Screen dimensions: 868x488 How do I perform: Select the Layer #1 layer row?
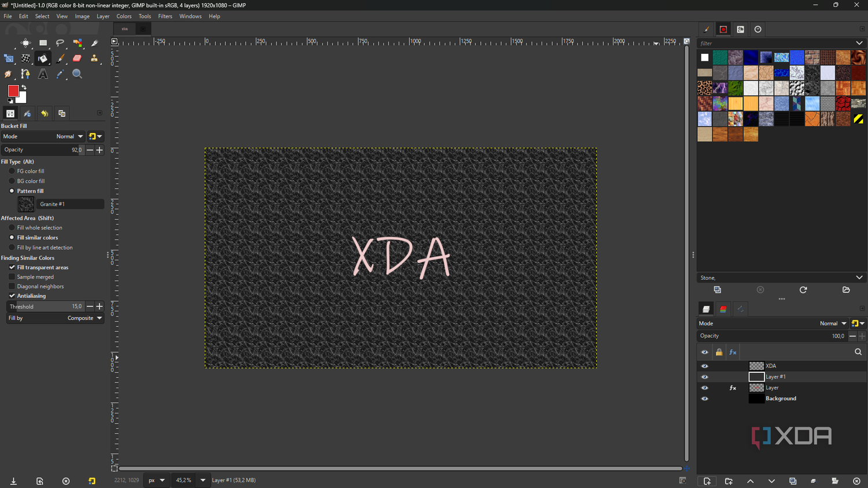point(781,377)
